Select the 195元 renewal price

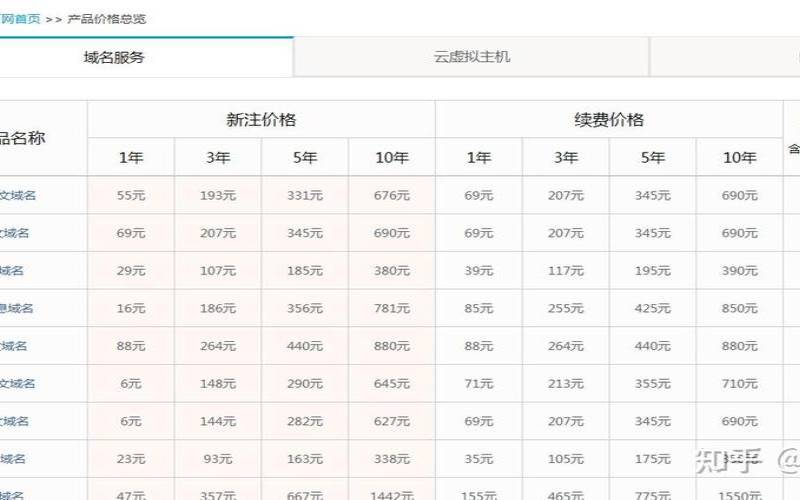[x=653, y=271]
